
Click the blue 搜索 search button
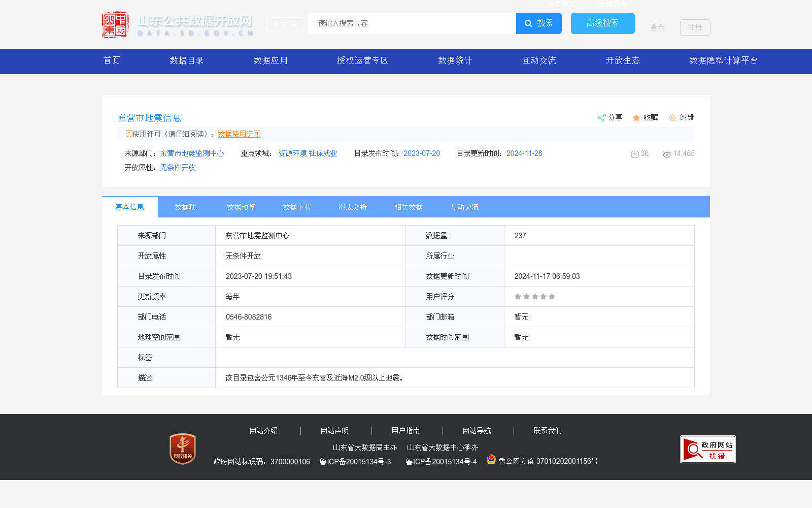point(539,23)
